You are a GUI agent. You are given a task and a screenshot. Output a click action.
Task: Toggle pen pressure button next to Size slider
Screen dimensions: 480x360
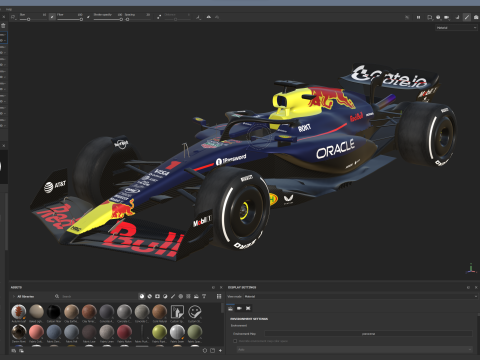(x=52, y=17)
